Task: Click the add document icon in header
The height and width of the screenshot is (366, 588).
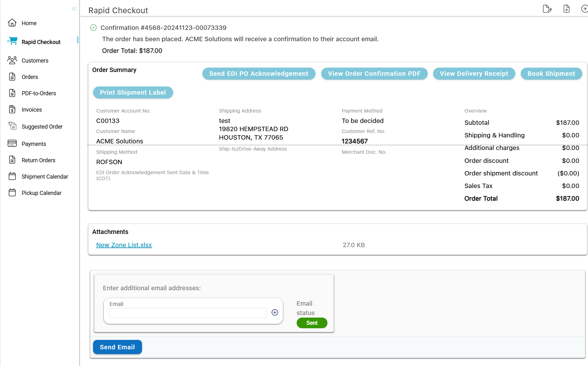Action: pyautogui.click(x=566, y=9)
